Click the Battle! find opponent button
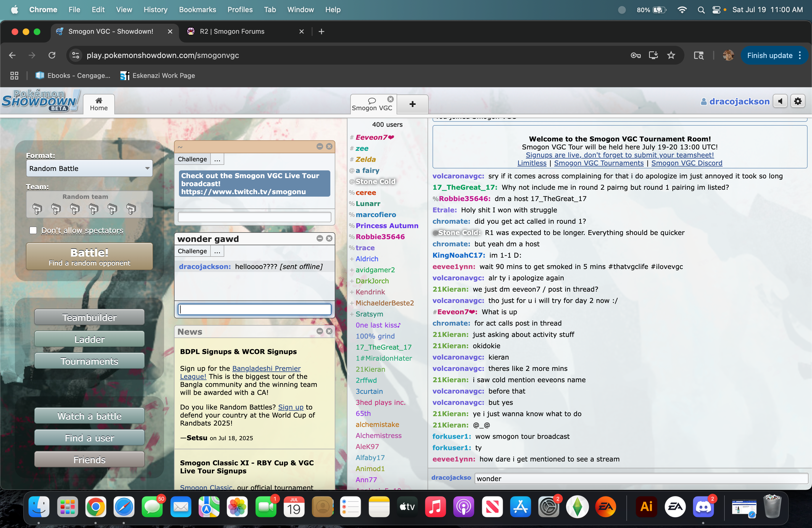Image resolution: width=812 pixels, height=528 pixels. pos(89,257)
